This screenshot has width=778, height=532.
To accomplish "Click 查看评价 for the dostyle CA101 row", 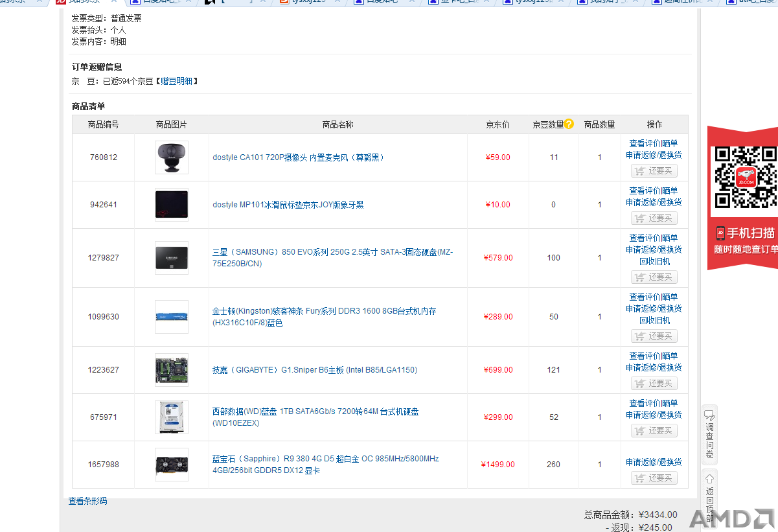I will point(646,144).
